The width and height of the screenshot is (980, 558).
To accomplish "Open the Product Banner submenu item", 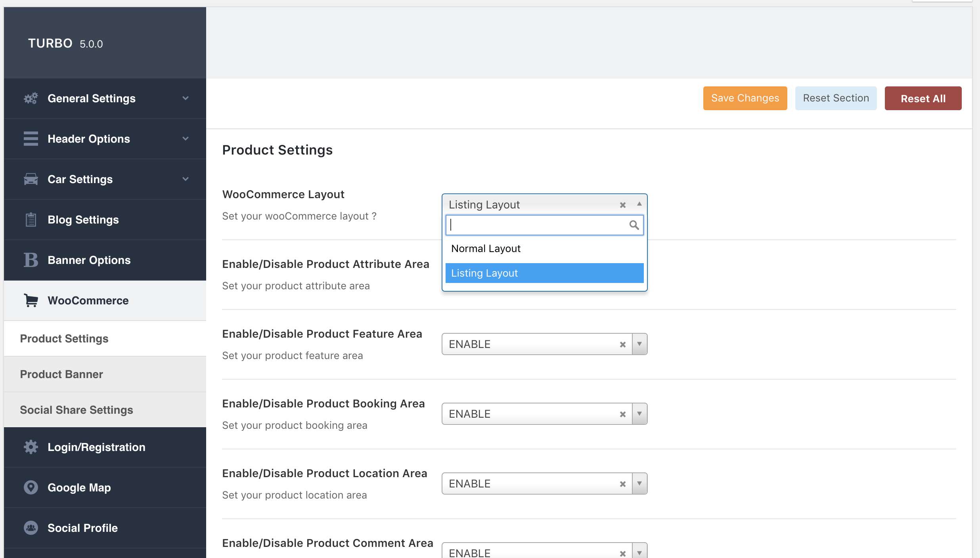I will [x=61, y=374].
